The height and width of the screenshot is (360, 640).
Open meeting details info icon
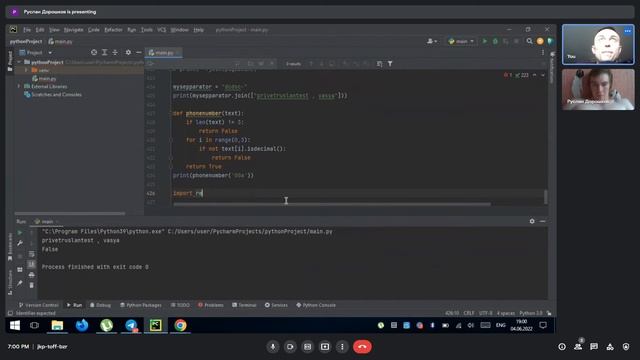point(562,347)
